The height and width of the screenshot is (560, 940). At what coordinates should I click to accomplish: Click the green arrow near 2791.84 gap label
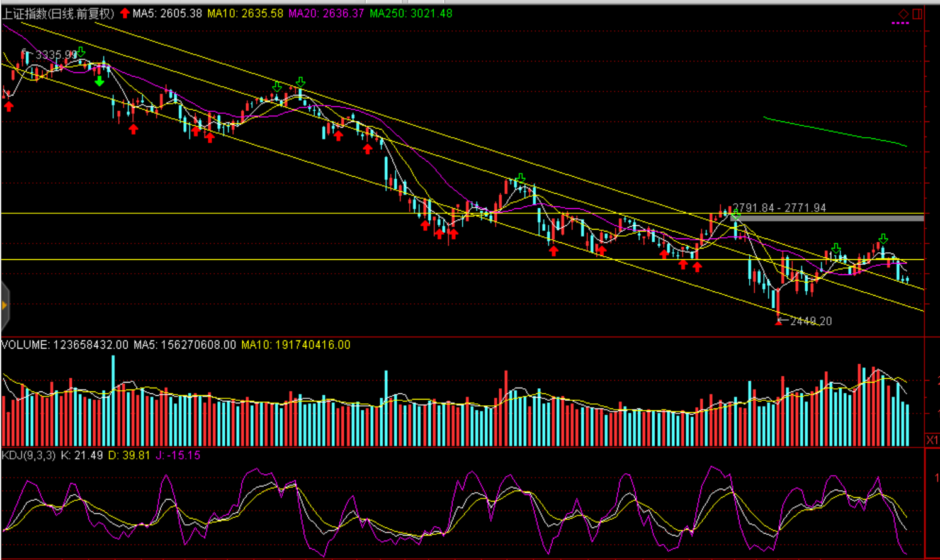(735, 216)
